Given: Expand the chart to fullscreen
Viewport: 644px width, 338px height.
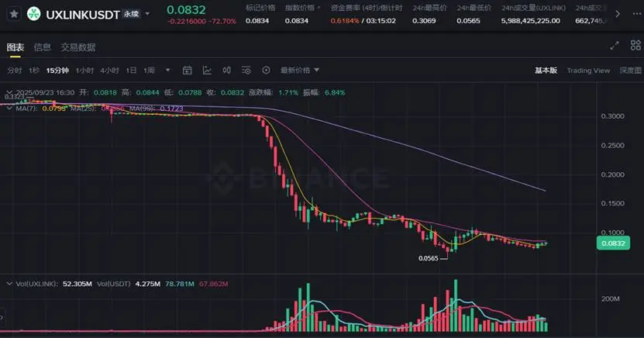Looking at the screenshot, I should (x=615, y=46).
